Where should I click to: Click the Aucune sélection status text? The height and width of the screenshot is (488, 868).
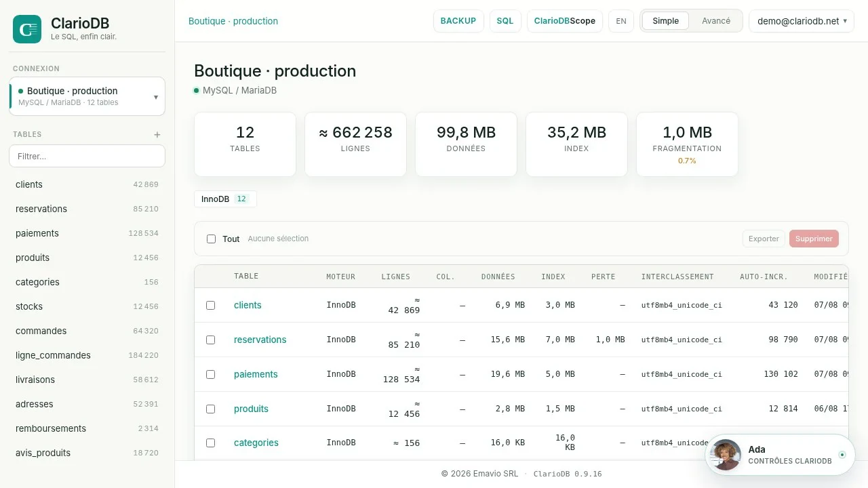click(278, 239)
